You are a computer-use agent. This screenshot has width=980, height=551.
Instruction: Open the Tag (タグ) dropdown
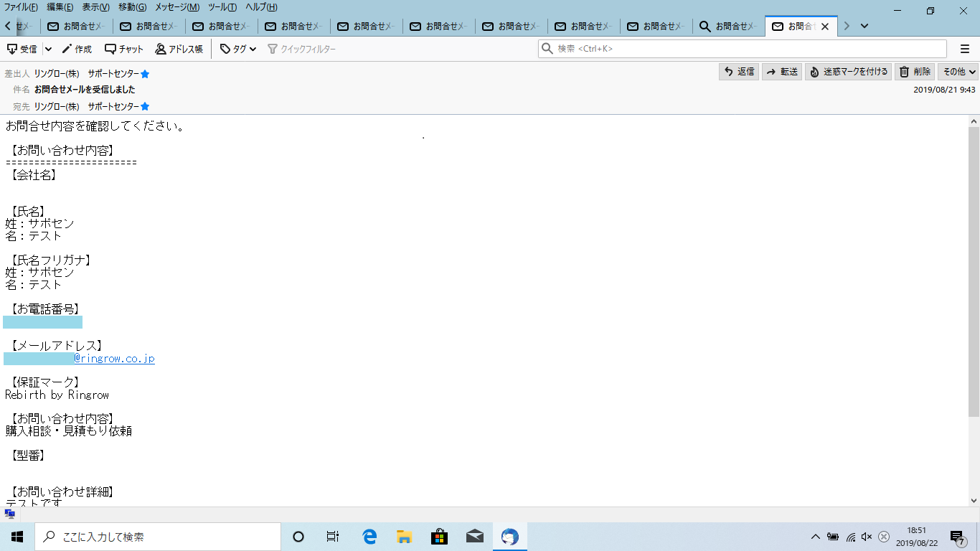(x=238, y=50)
